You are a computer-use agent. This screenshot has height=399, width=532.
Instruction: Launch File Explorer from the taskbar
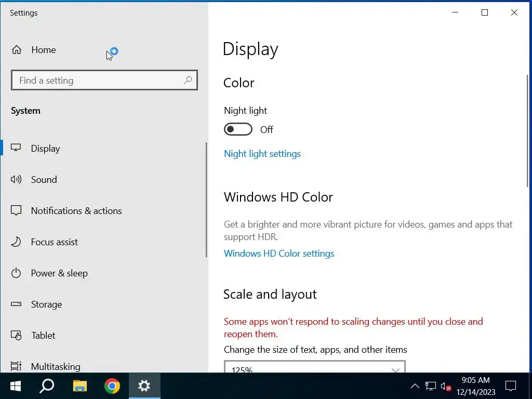click(x=79, y=386)
